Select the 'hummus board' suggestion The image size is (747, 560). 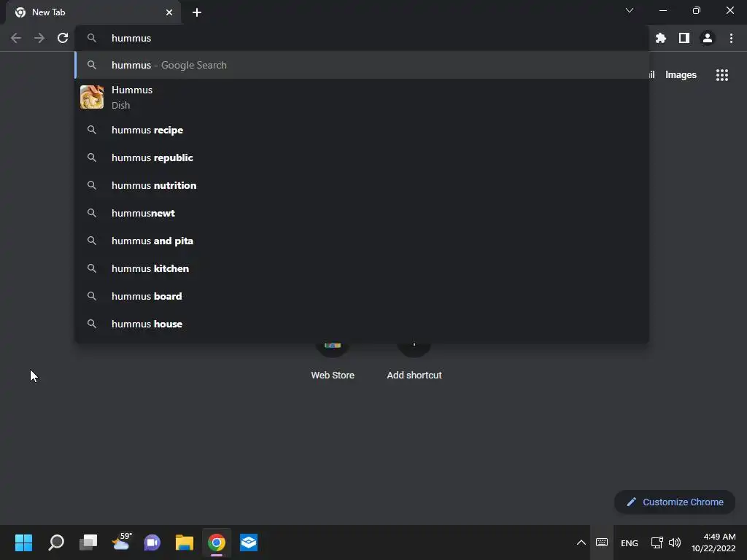click(x=362, y=296)
